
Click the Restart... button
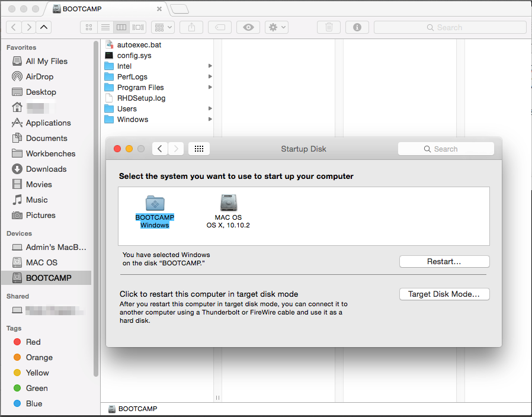[444, 262]
